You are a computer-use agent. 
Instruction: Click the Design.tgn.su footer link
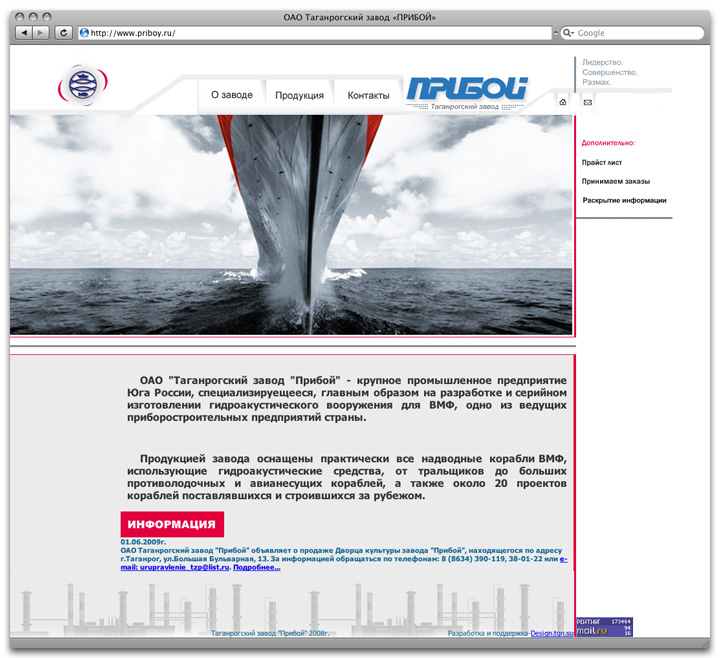coord(551,633)
